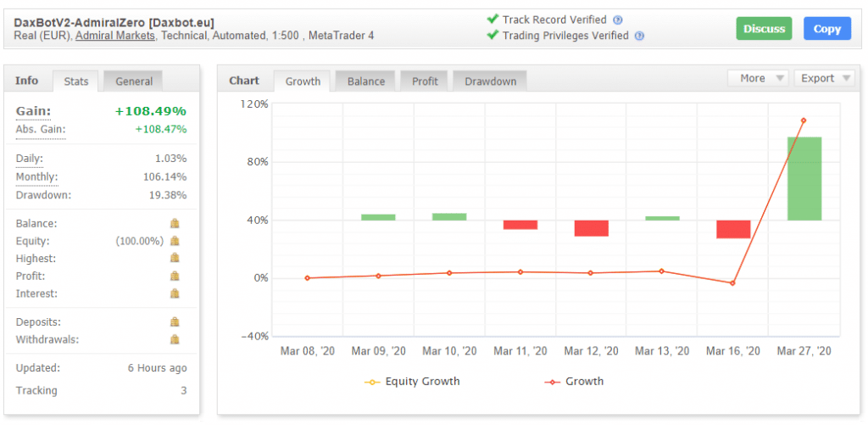Viewport: 868px width, 425px height.
Task: Select the Profit chart tab
Action: (x=425, y=81)
